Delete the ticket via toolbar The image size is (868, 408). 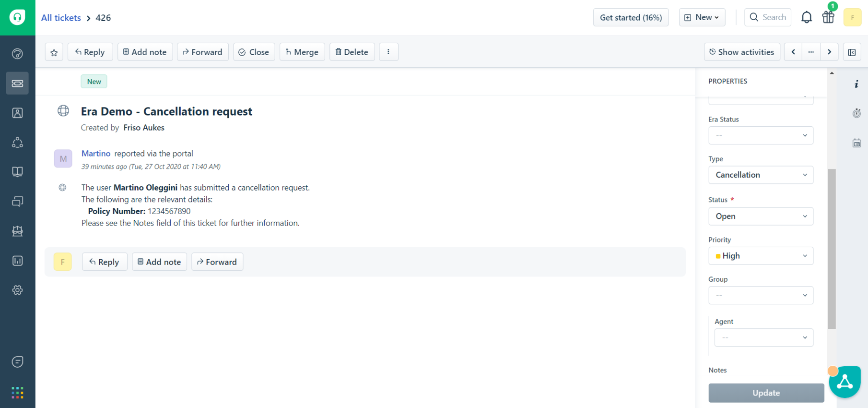pos(352,52)
